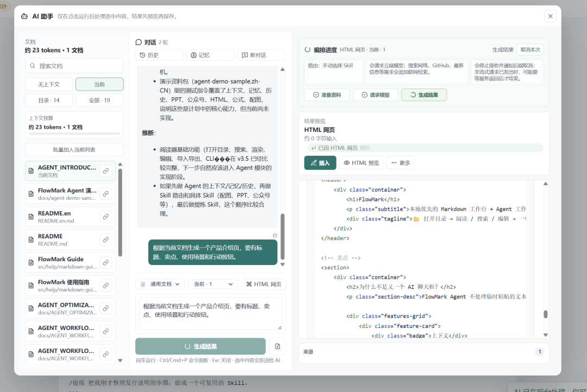This screenshot has width=587, height=392.
Task: Click the 路由: 手动选择 Skill card
Action: click(334, 72)
